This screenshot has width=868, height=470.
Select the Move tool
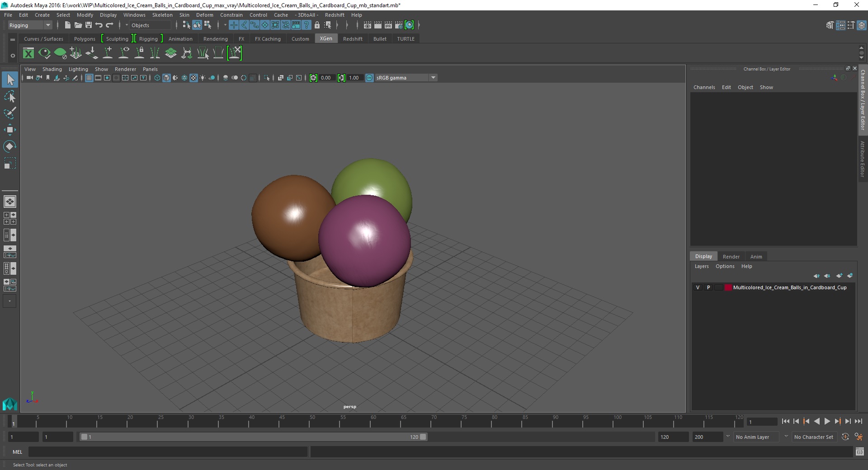tap(10, 130)
